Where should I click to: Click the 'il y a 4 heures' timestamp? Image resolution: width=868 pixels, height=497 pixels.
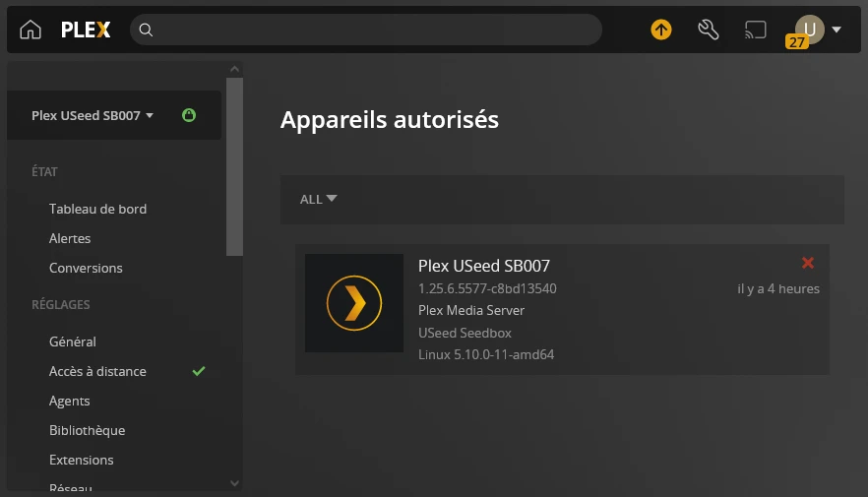coord(778,289)
